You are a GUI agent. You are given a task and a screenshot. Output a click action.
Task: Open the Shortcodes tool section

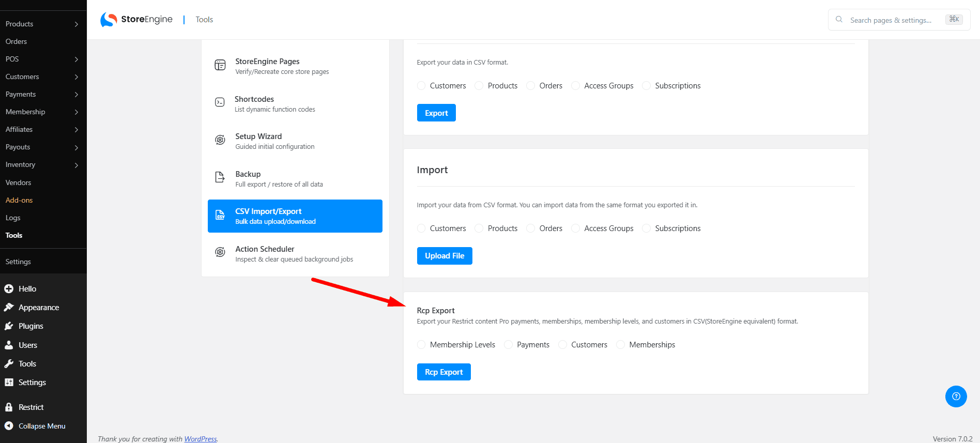[295, 104]
